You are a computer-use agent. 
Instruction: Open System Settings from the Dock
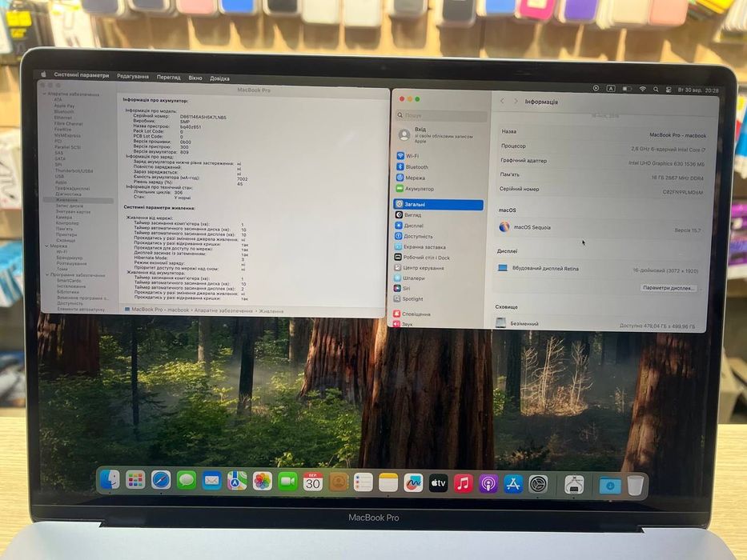(x=538, y=484)
